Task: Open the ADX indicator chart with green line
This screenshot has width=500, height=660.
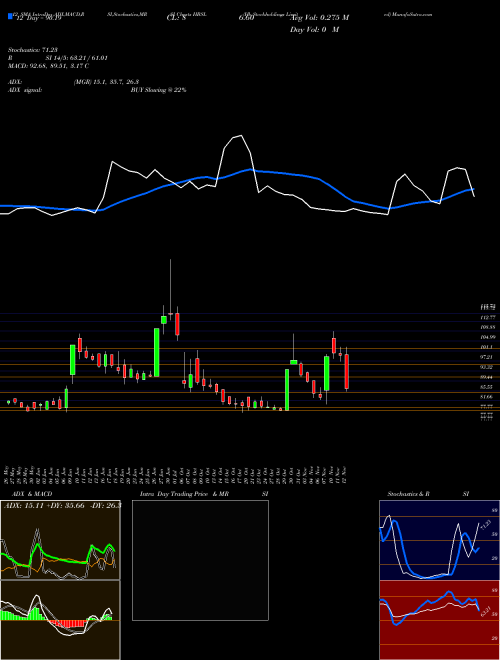Action: pos(60,540)
